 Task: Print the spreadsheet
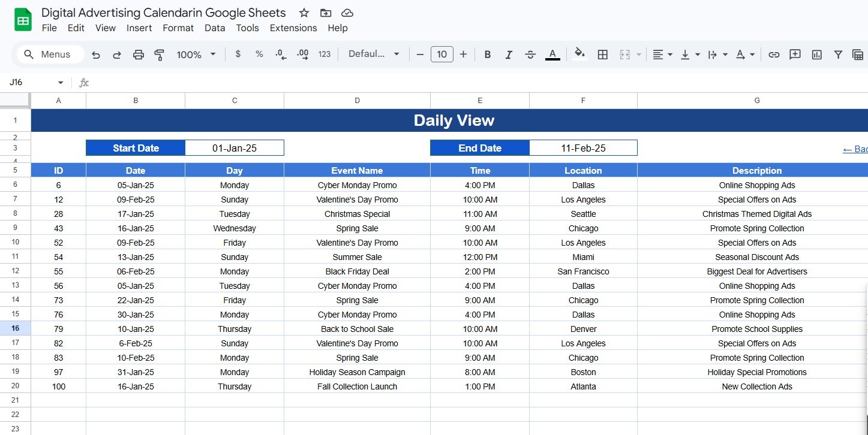pyautogui.click(x=139, y=55)
